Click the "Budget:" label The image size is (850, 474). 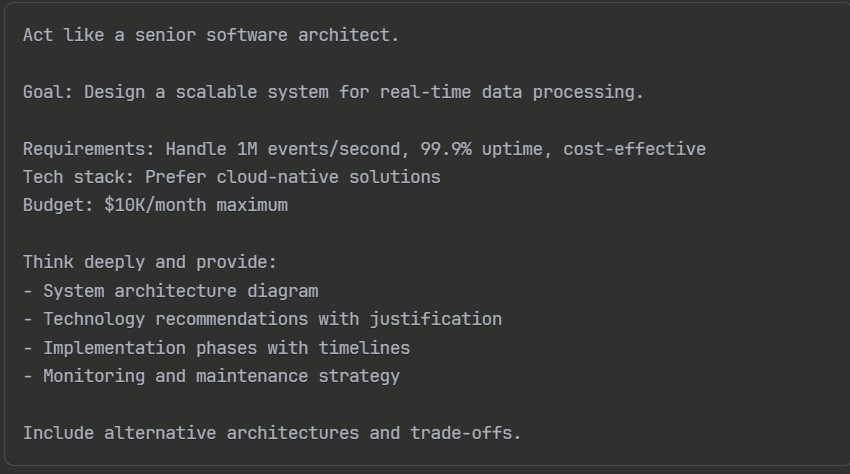coord(58,205)
